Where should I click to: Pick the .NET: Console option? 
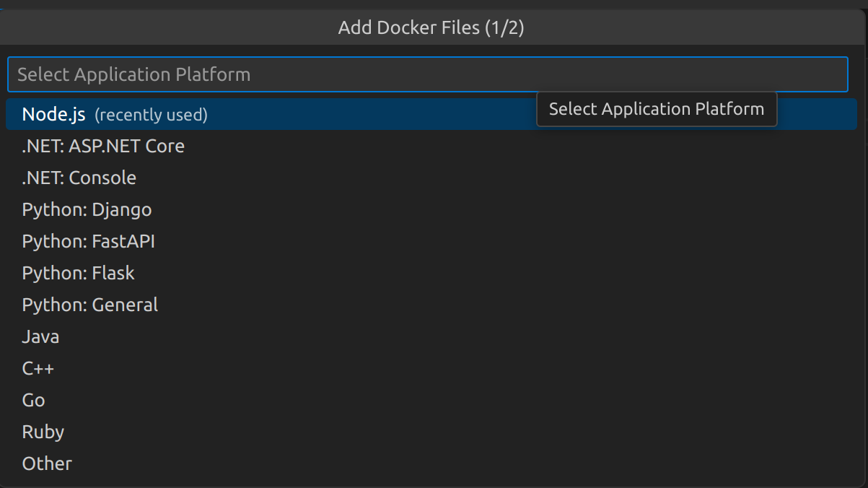pos(79,178)
